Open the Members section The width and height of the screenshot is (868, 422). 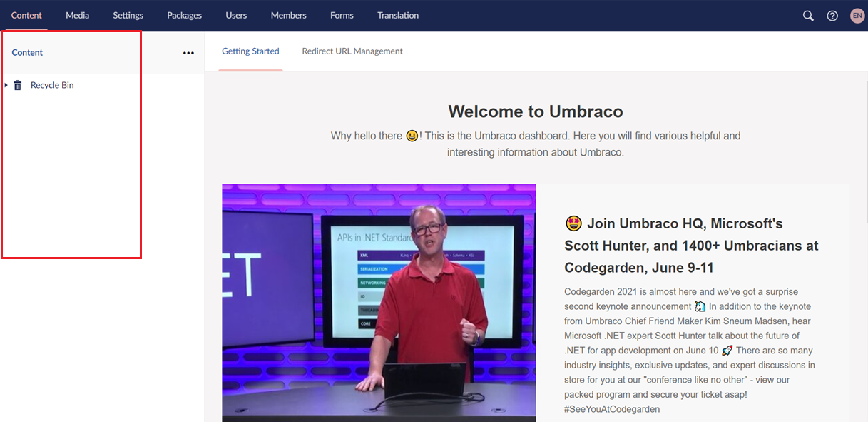click(288, 16)
